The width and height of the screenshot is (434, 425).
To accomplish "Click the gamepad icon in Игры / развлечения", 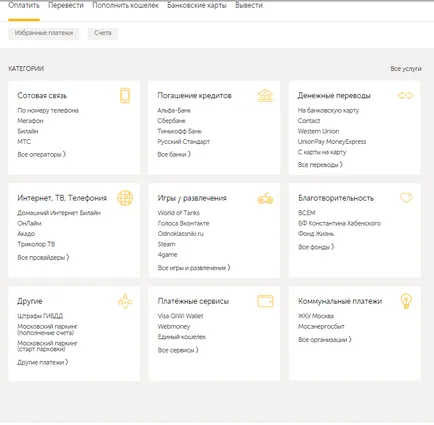I will coord(265,198).
